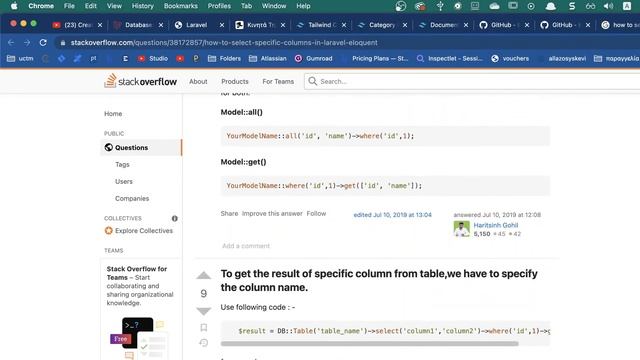Open the Bookmarks menu
This screenshot has width=640, height=360.
point(180,6)
